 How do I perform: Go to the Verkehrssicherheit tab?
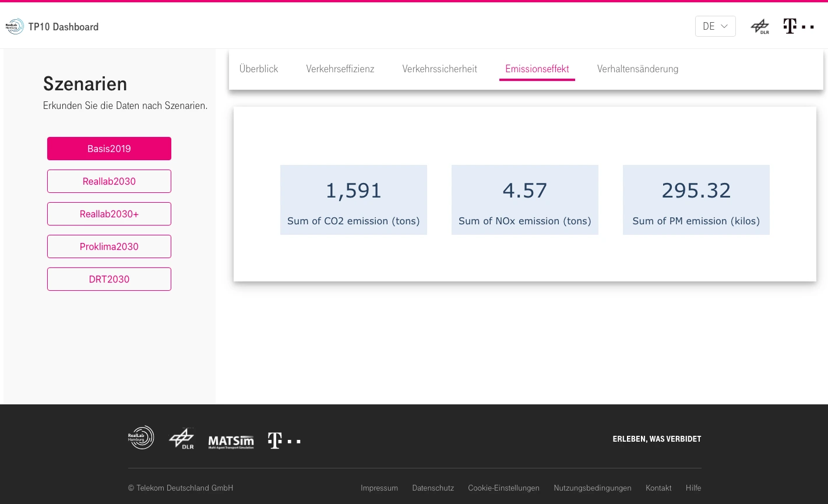coord(439,69)
